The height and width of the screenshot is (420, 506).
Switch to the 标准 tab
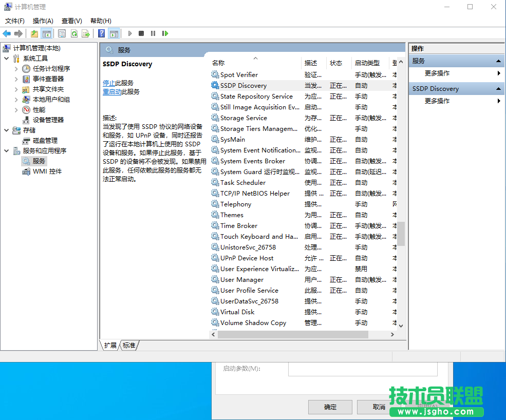click(129, 346)
